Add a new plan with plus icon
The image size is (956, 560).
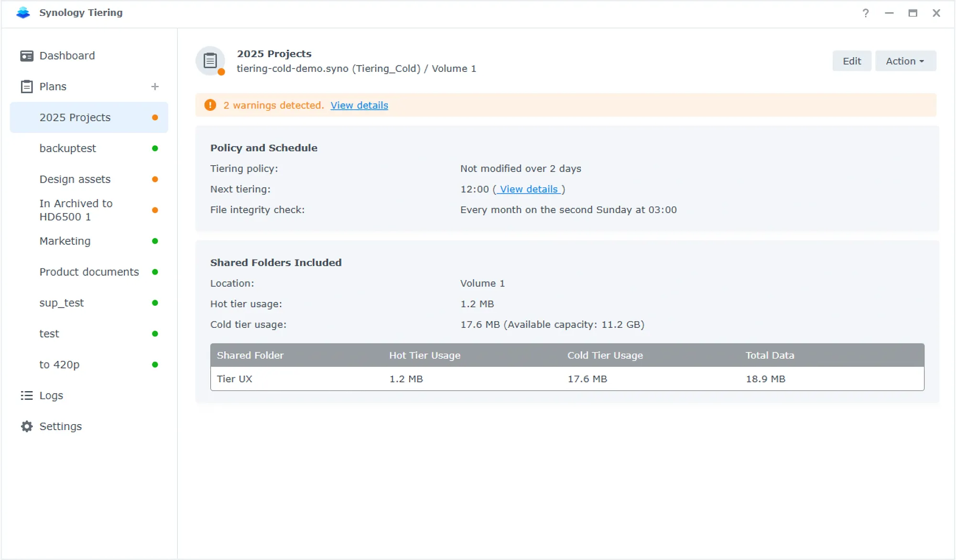(155, 86)
